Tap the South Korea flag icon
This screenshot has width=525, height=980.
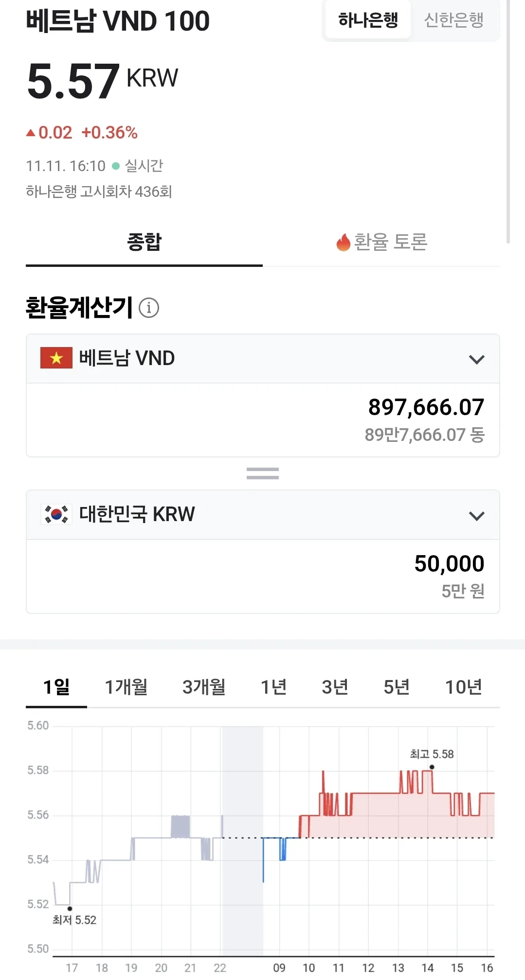pos(56,514)
